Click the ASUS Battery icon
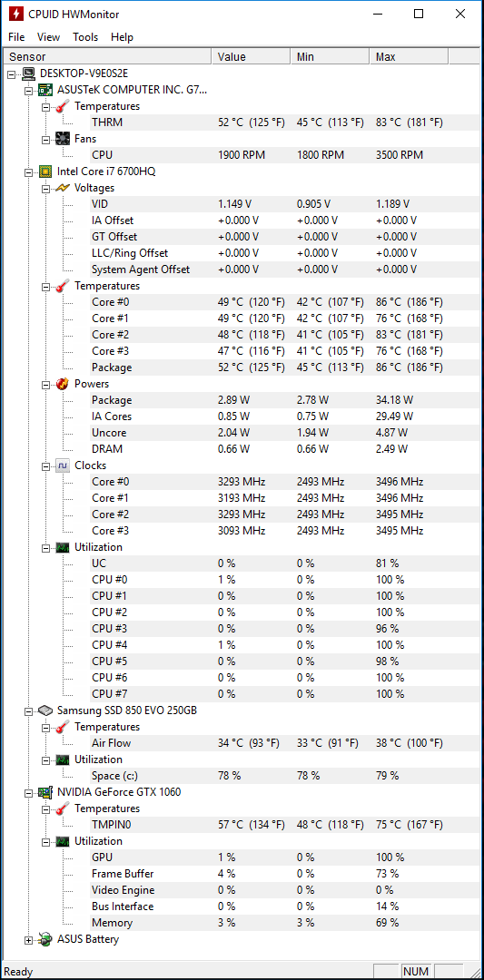 45,939
